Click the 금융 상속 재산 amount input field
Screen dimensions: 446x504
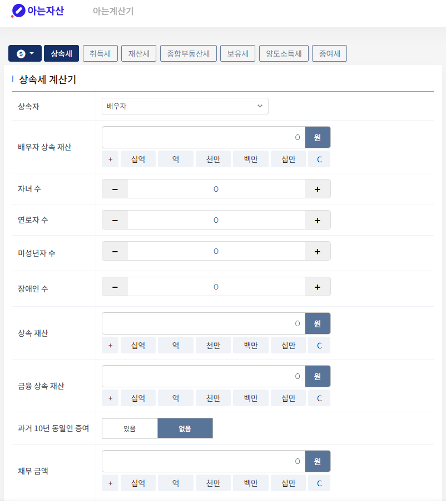203,376
